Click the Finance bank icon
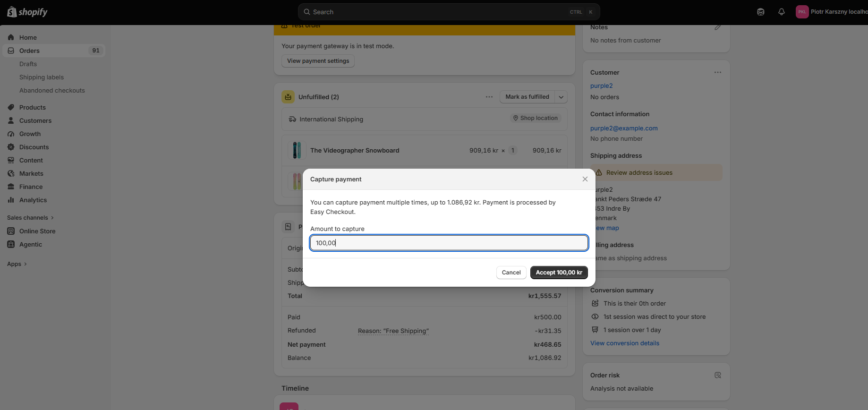 click(x=11, y=187)
